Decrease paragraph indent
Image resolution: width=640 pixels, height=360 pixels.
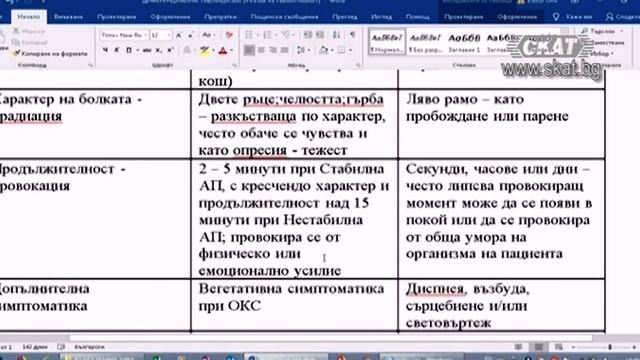click(x=308, y=35)
